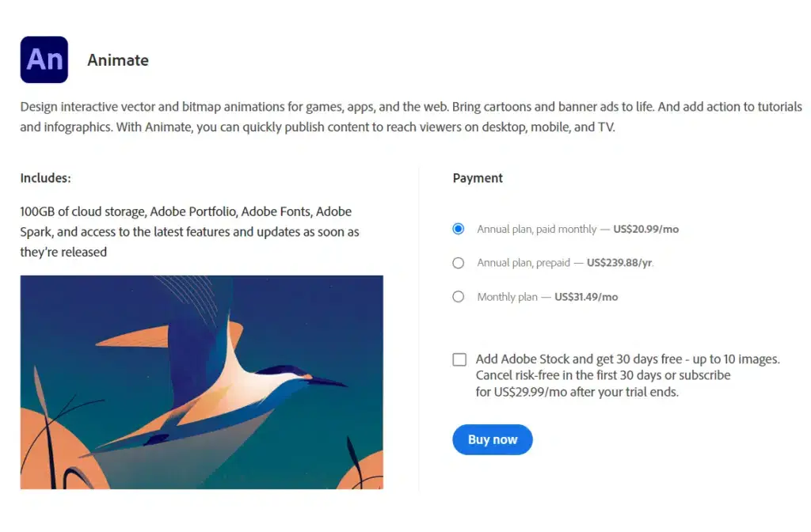Choose the monthly plan at US$31.49/mo
Viewport: 811px width, 532px height.
[459, 296]
